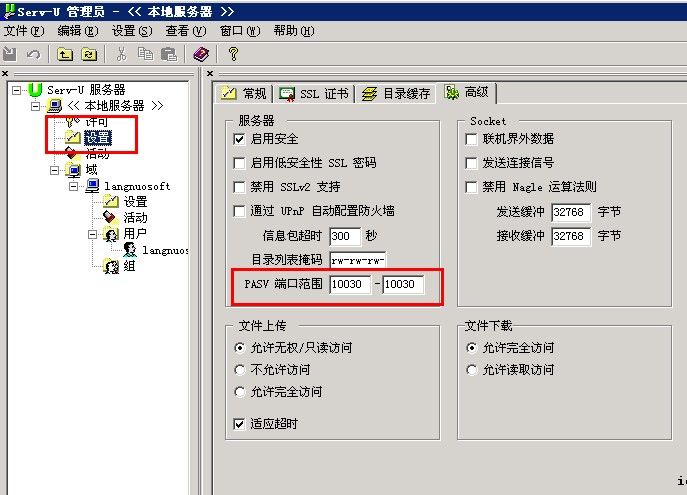Switch to the 目录缓存 tab
687x495 pixels.
pos(396,93)
